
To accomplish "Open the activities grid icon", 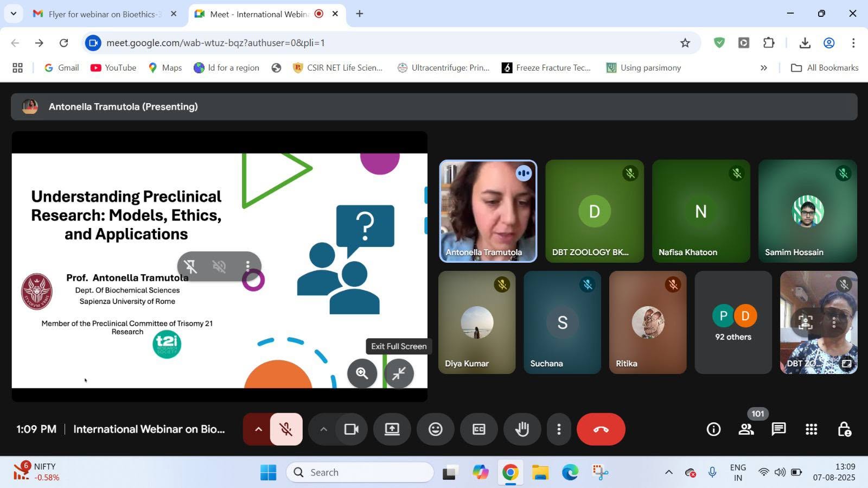I will pyautogui.click(x=811, y=429).
